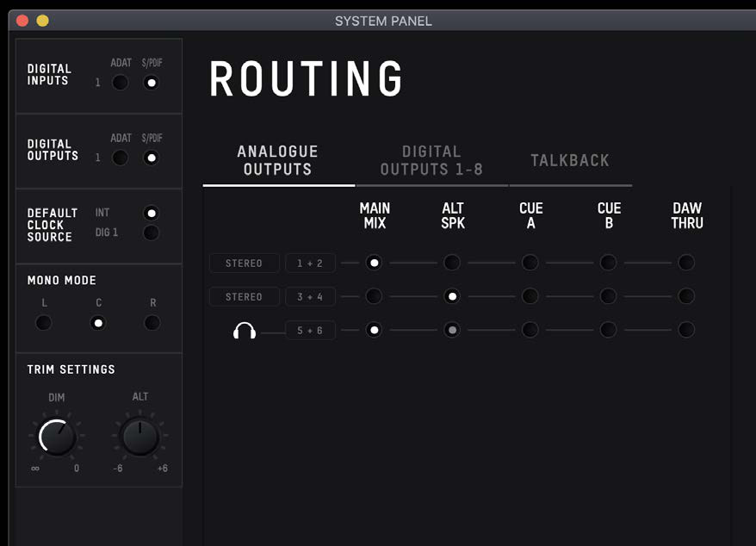This screenshot has width=756, height=546.
Task: Route outputs 1+2 to Alt Spk
Action: coord(452,263)
